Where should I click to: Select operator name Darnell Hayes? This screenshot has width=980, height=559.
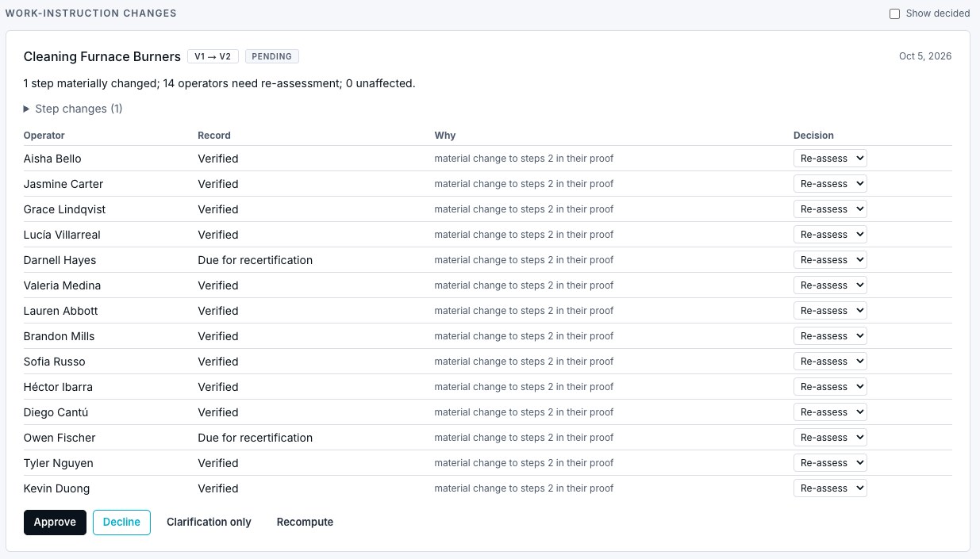60,260
